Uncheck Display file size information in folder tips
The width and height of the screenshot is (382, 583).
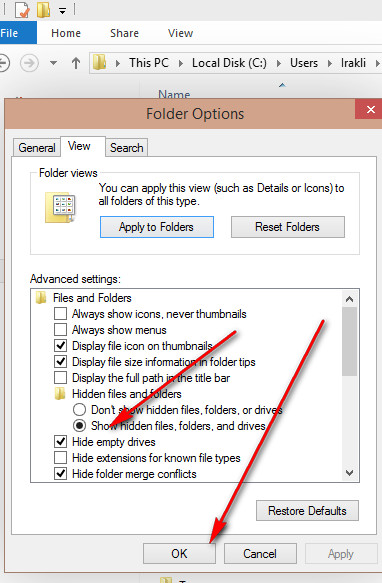pyautogui.click(x=60, y=362)
